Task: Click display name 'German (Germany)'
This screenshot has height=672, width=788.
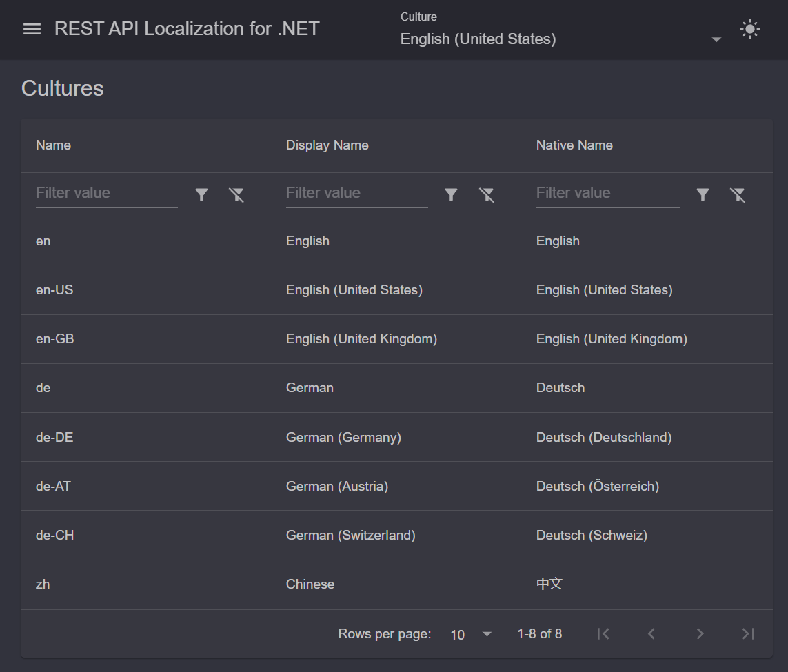Action: coord(344,438)
